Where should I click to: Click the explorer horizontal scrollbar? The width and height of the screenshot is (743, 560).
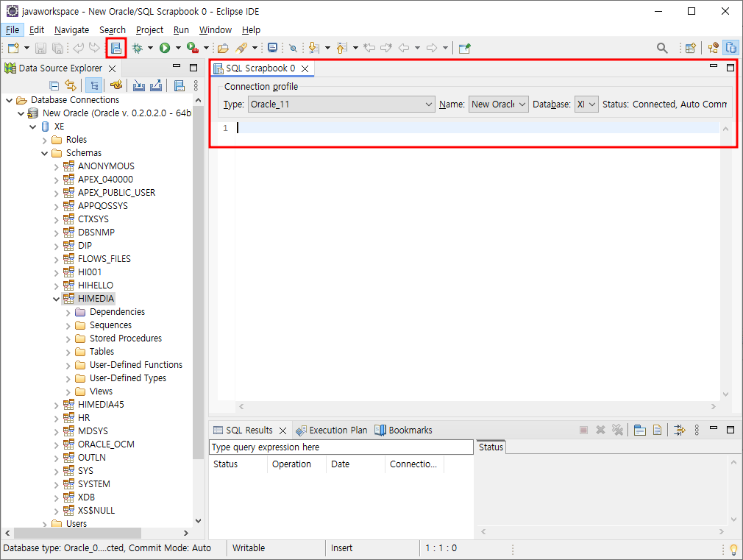pyautogui.click(x=78, y=533)
